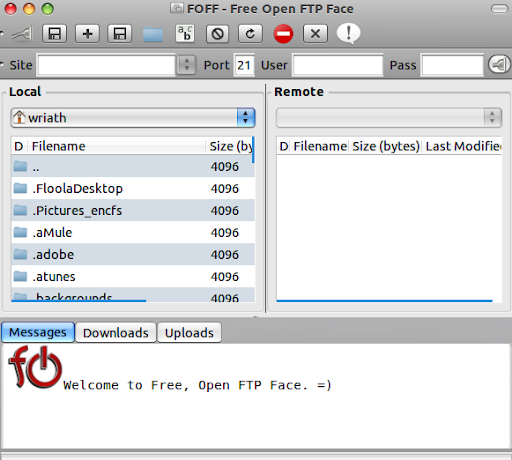Click the Site input field

pyautogui.click(x=106, y=65)
